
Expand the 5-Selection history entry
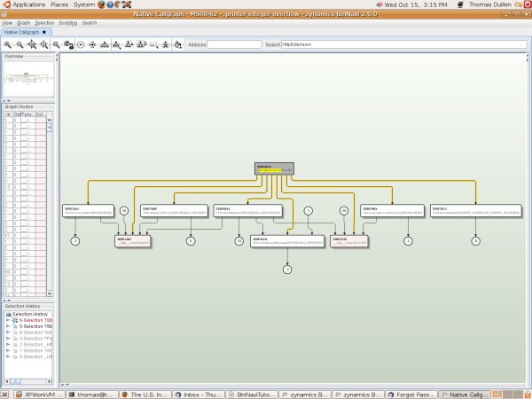point(7,326)
